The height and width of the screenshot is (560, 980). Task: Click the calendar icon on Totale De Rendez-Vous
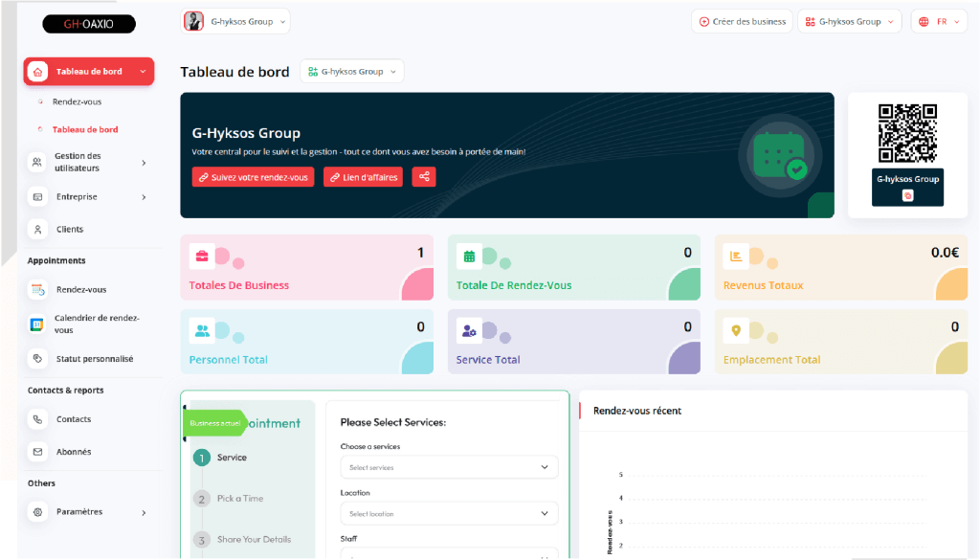[469, 257]
